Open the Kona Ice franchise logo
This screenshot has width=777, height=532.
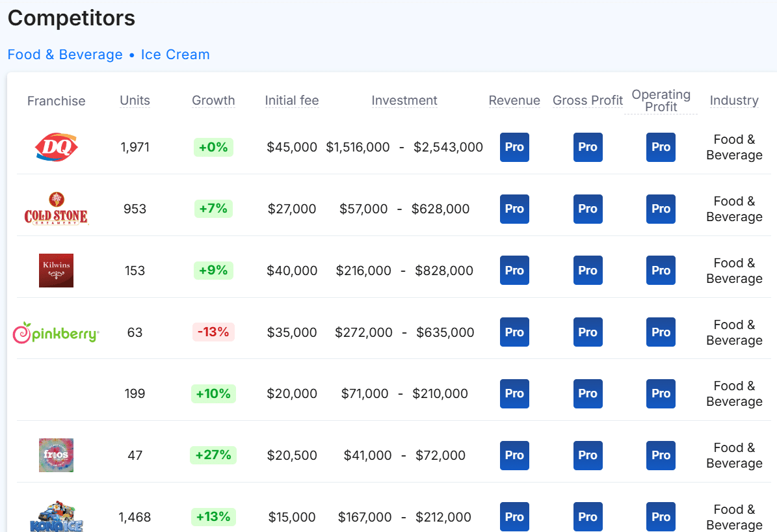[x=56, y=516]
